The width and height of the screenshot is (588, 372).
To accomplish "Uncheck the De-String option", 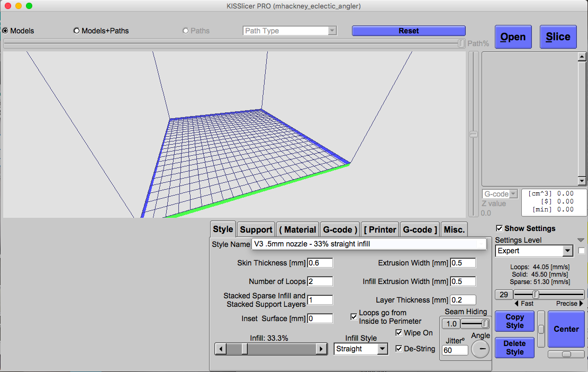I will tap(400, 349).
